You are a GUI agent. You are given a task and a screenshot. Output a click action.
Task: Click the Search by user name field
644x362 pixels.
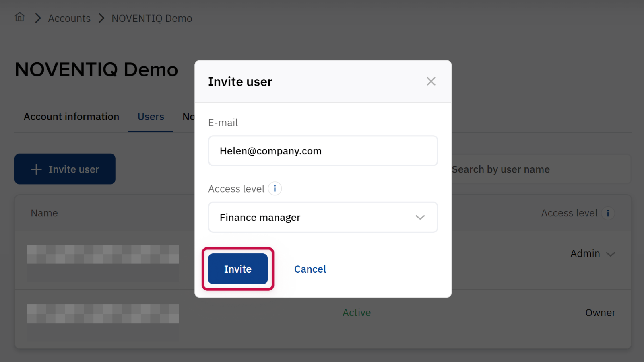point(539,169)
